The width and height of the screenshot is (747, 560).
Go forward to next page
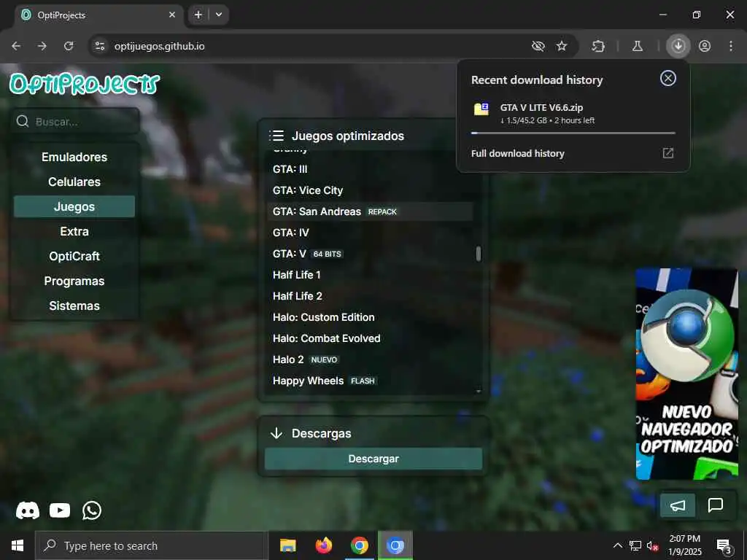pyautogui.click(x=42, y=46)
